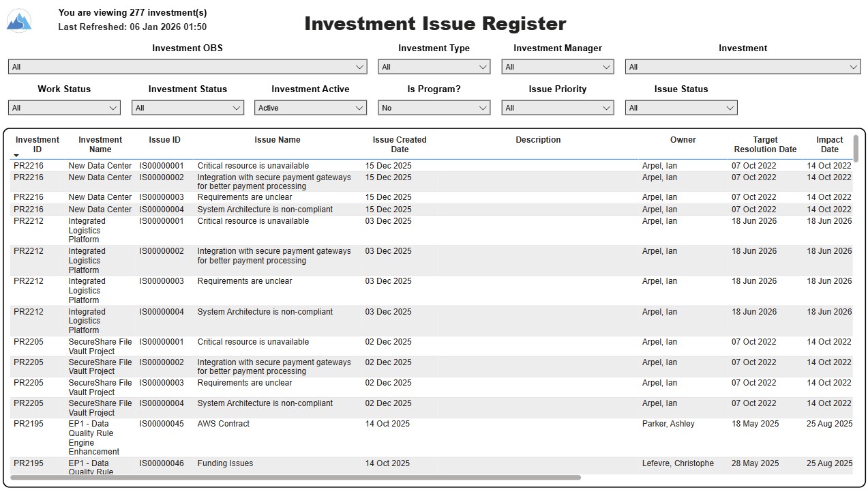Expand the Investment filter dropdown
868x490 pixels.
(x=743, y=67)
